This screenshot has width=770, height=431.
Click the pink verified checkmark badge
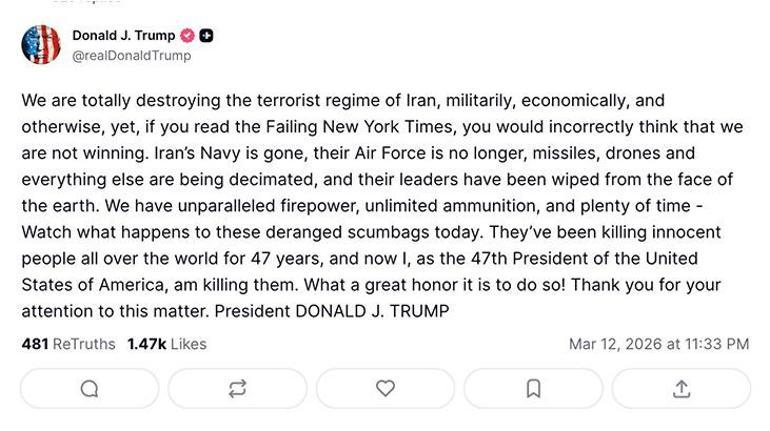point(187,36)
